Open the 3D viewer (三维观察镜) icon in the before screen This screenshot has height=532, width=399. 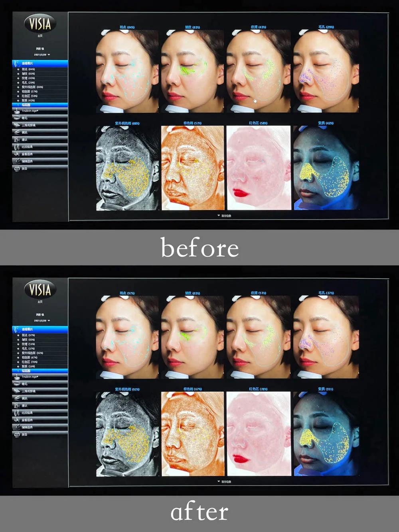(x=17, y=125)
